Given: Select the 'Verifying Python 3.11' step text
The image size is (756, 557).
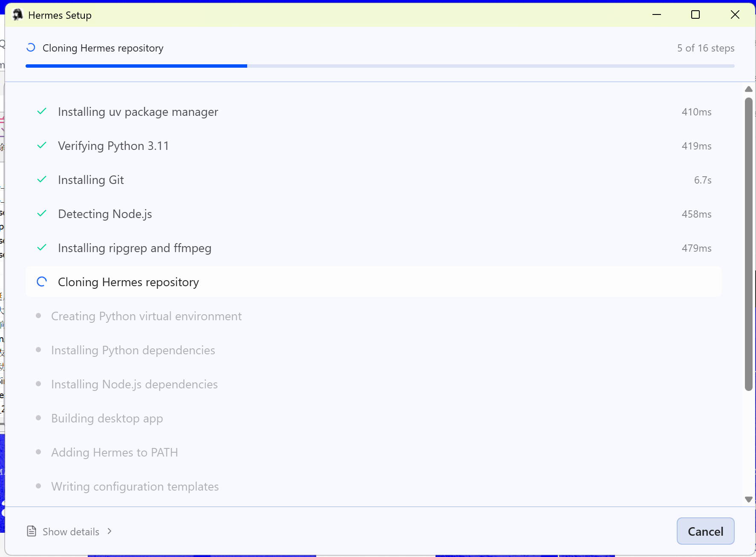Looking at the screenshot, I should tap(113, 146).
